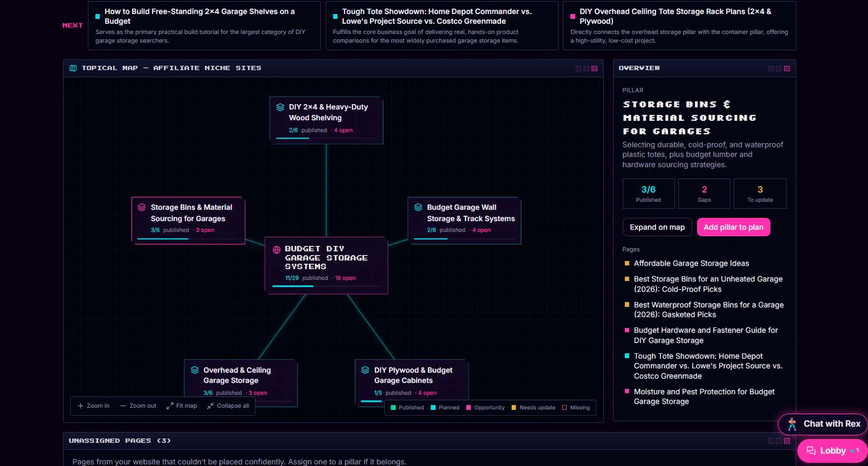Click the globe icon on Budget DIY Garage Storage Systems node

pos(277,250)
